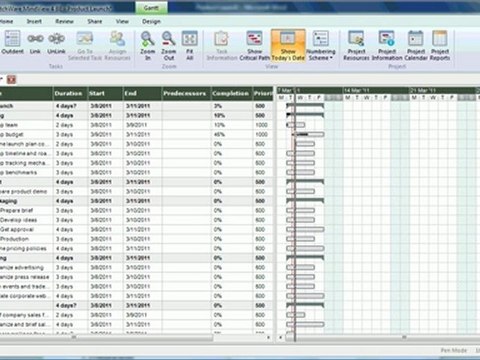Select the Design ribbon tab
The image size is (480, 360).
click(x=151, y=21)
